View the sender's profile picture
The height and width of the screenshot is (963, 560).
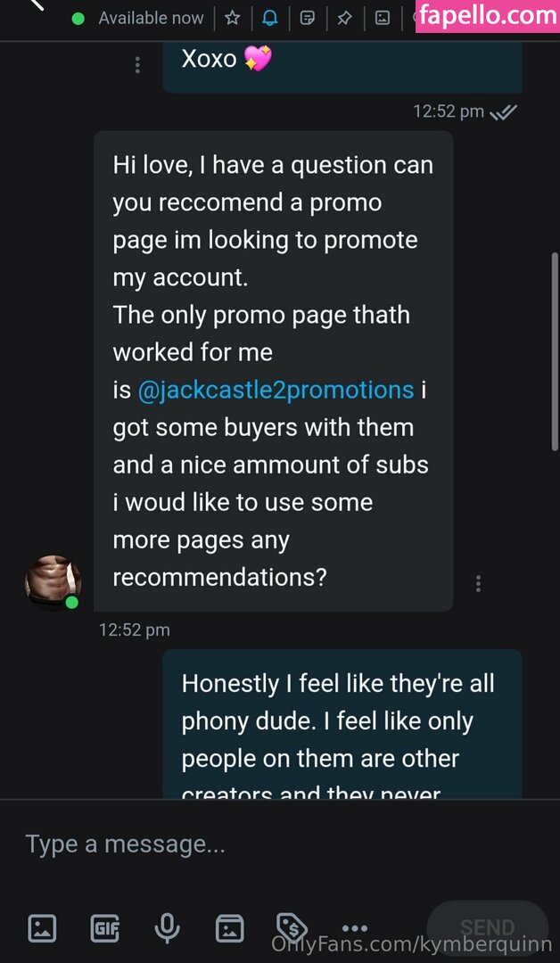click(x=53, y=583)
